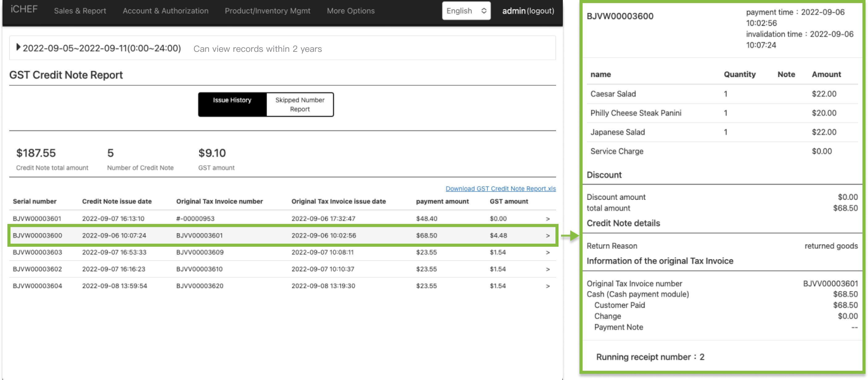Viewport: 868px width, 380px height.
Task: Open details arrow for BJVW00003602 row
Action: (547, 269)
